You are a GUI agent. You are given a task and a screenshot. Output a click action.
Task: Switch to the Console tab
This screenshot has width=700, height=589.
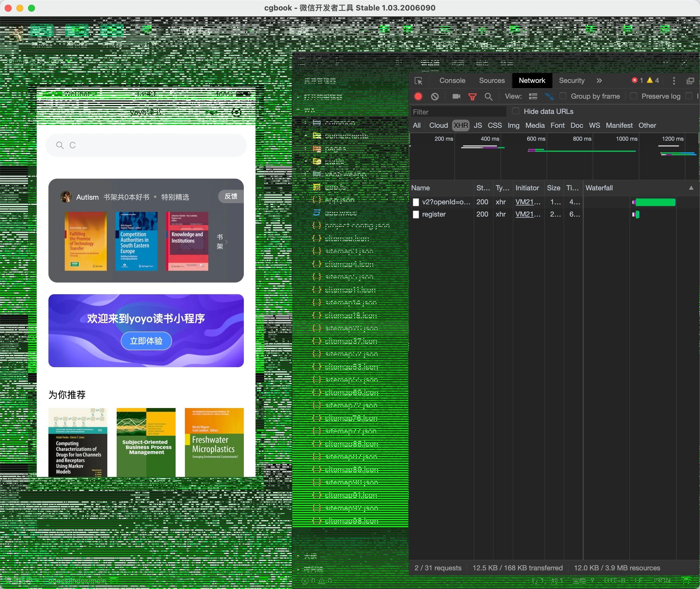(x=452, y=81)
